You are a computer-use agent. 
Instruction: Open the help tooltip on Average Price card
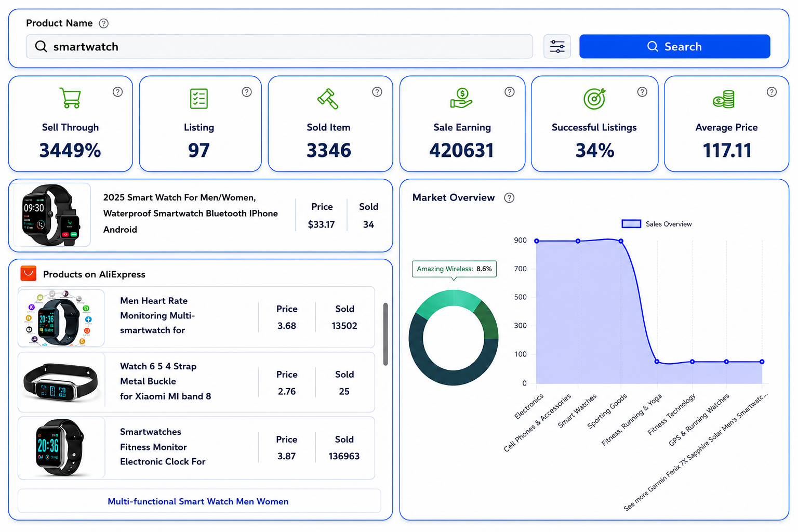[772, 92]
